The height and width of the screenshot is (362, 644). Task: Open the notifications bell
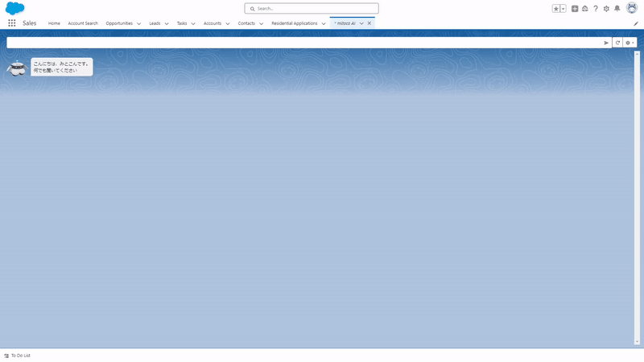point(617,9)
